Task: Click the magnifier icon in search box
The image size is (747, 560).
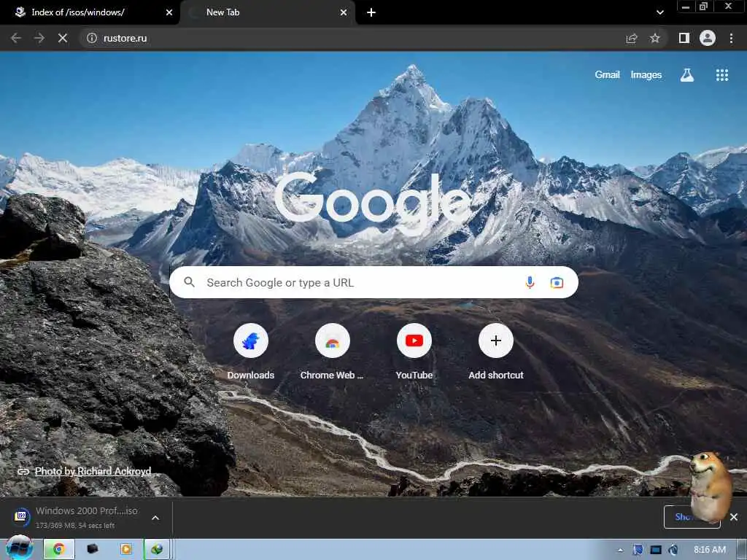Action: (189, 282)
